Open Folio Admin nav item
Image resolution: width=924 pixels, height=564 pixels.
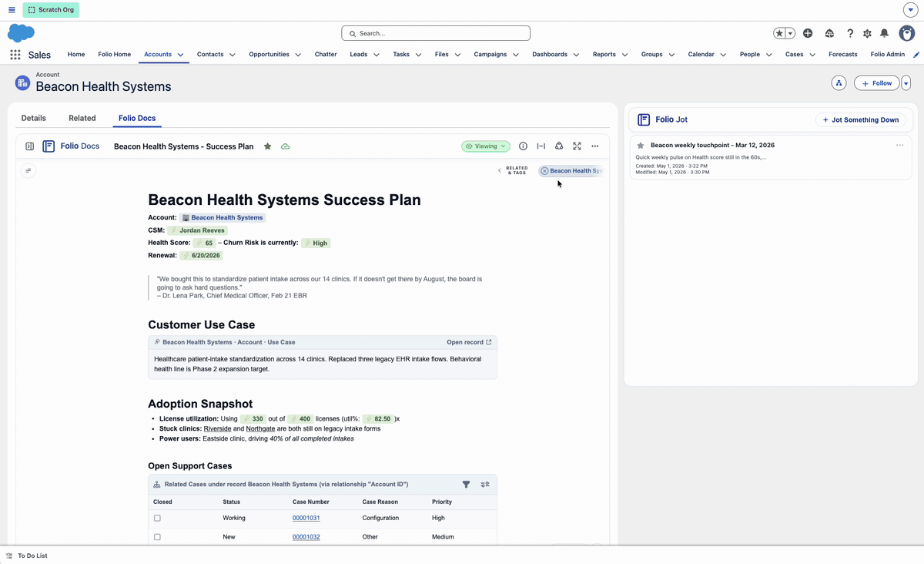(x=888, y=55)
